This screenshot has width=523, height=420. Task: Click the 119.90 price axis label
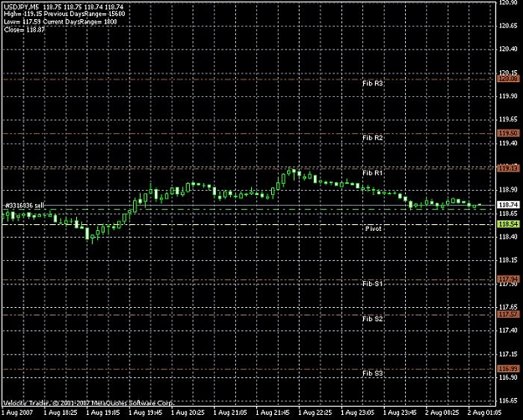pyautogui.click(x=508, y=96)
